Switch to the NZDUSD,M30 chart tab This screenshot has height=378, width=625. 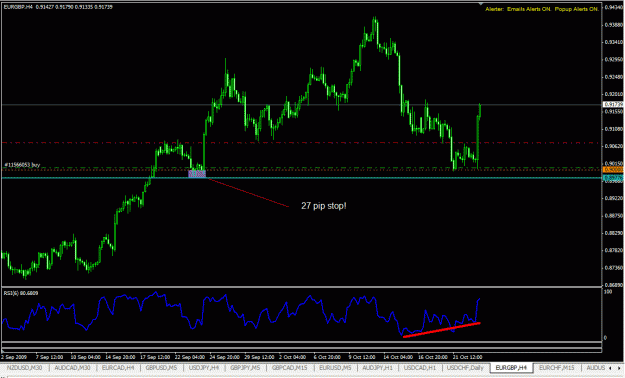pyautogui.click(x=25, y=368)
